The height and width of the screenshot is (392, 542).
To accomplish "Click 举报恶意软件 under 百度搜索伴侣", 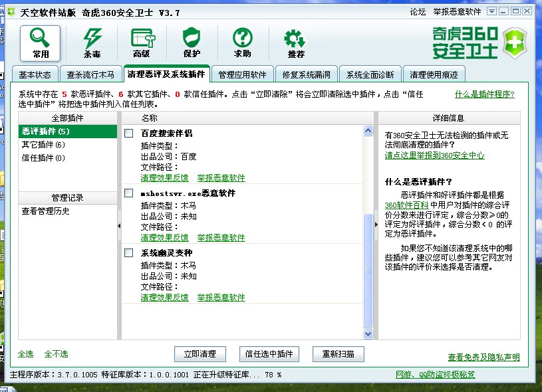I will (221, 178).
